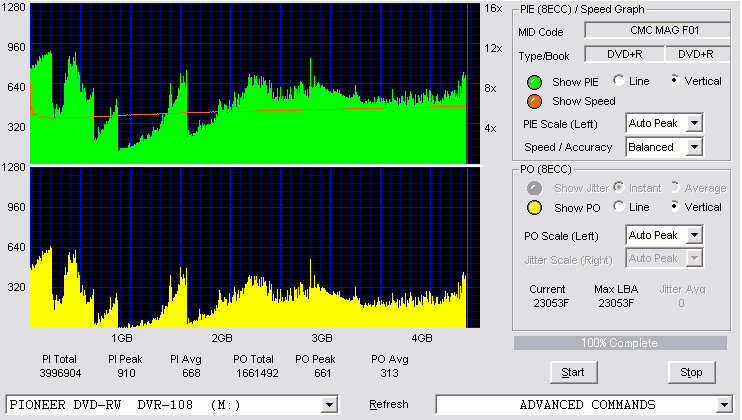Image resolution: width=742 pixels, height=420 pixels.
Task: Click the Current value 23053F
Action: [551, 303]
